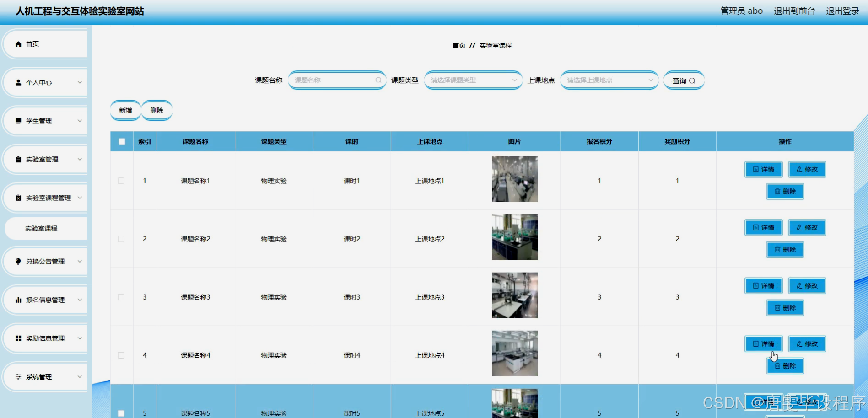The image size is (868, 418).
Task: Expand 实验室管理 chevron in sidebar
Action: point(80,159)
